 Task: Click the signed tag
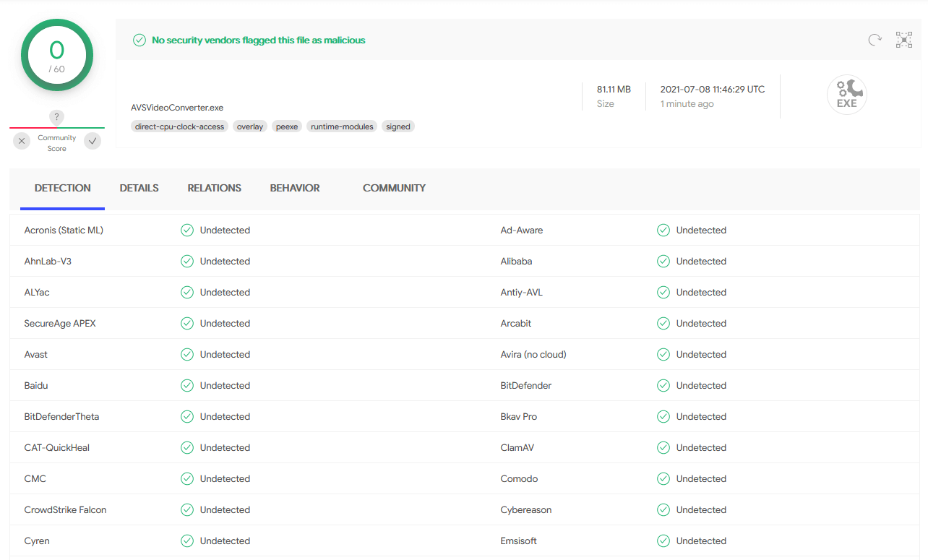398,126
